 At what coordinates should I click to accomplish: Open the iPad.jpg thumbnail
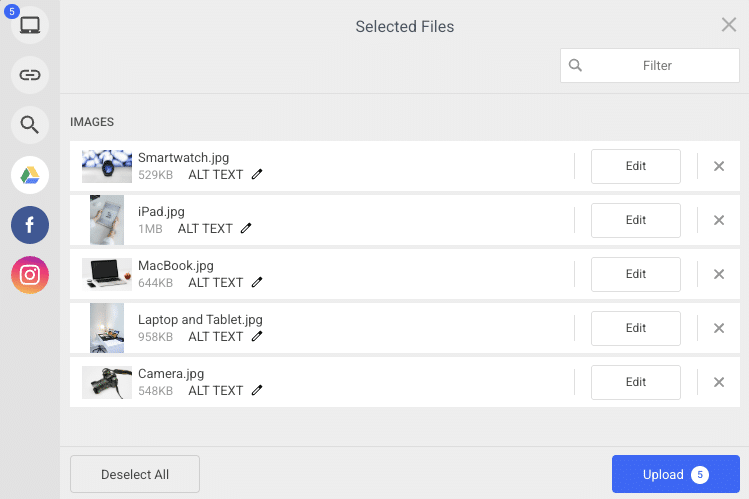click(x=107, y=220)
